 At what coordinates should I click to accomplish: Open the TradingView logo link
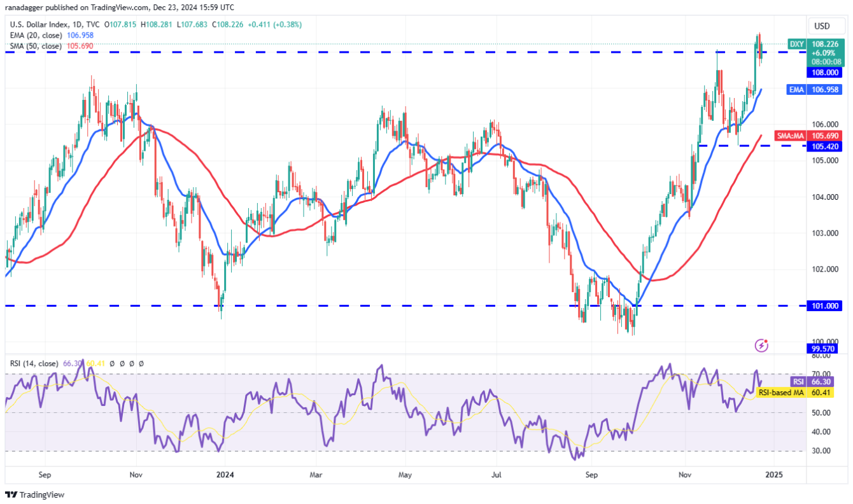(35, 494)
